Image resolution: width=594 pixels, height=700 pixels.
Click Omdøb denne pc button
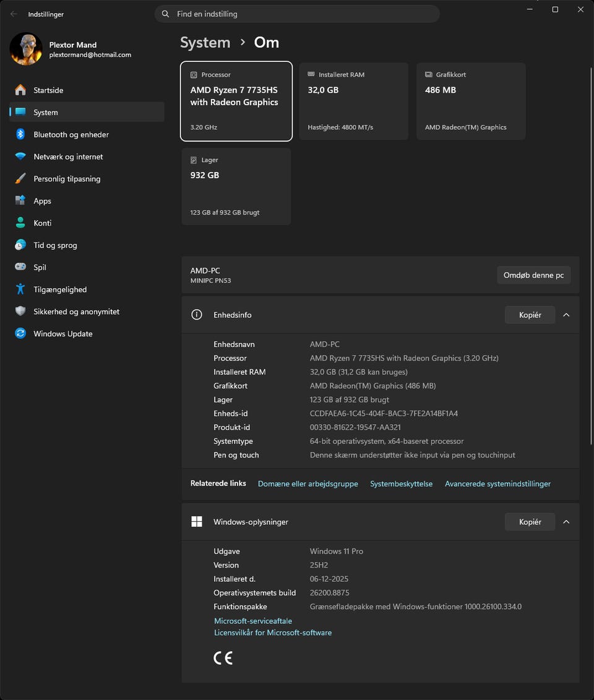coord(534,275)
